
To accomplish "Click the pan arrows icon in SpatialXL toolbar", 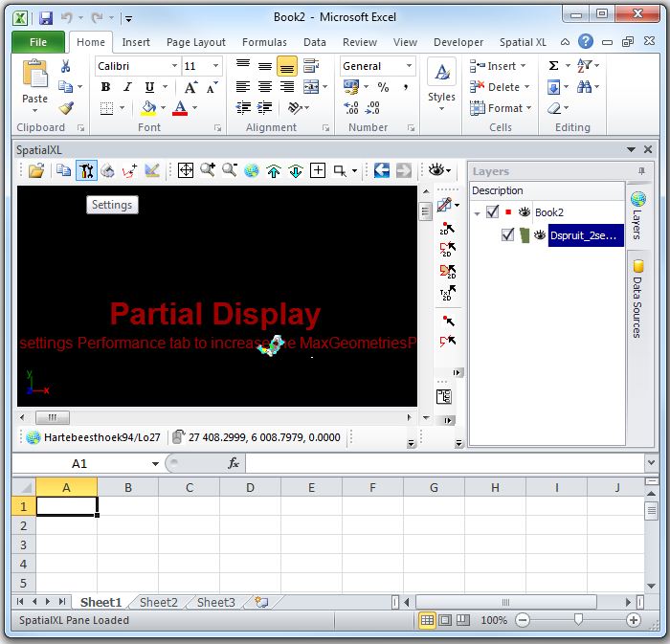I will point(186,170).
